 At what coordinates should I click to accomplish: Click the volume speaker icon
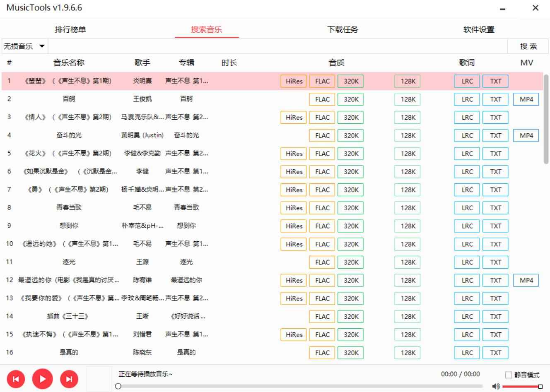495,385
